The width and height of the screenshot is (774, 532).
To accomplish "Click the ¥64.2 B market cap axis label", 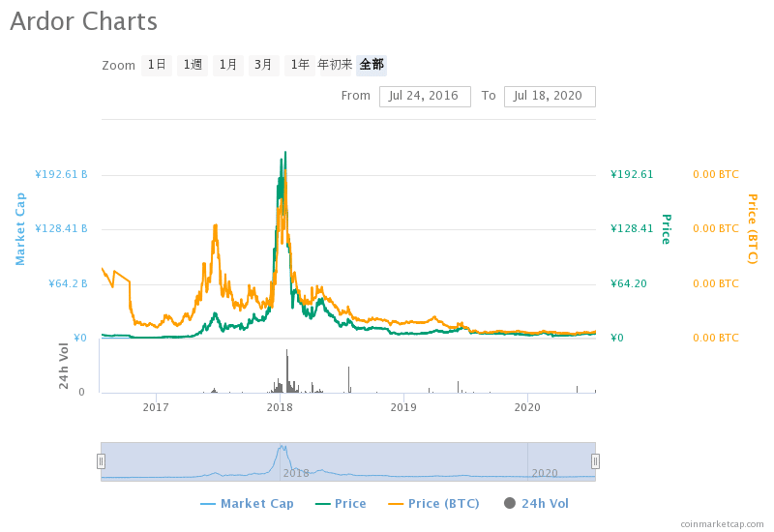I will (x=68, y=283).
